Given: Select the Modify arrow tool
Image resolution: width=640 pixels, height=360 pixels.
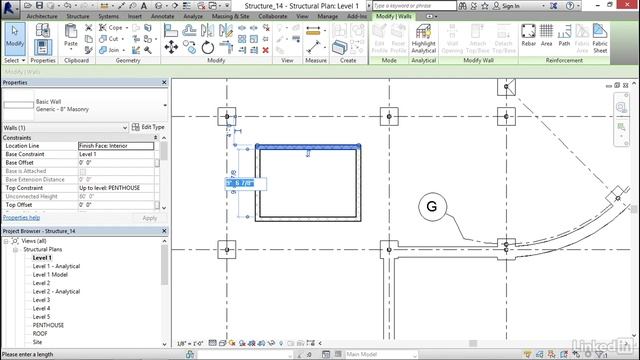Looking at the screenshot, I should pos(15,39).
